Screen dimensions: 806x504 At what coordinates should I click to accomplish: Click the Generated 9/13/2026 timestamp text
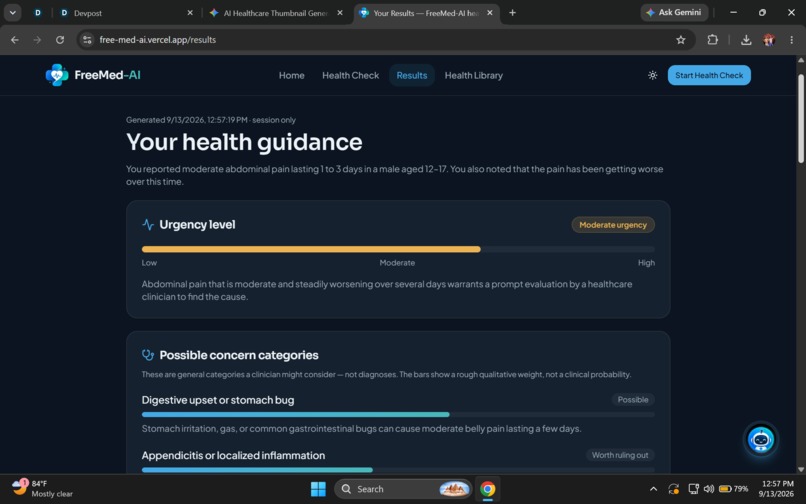click(x=211, y=120)
